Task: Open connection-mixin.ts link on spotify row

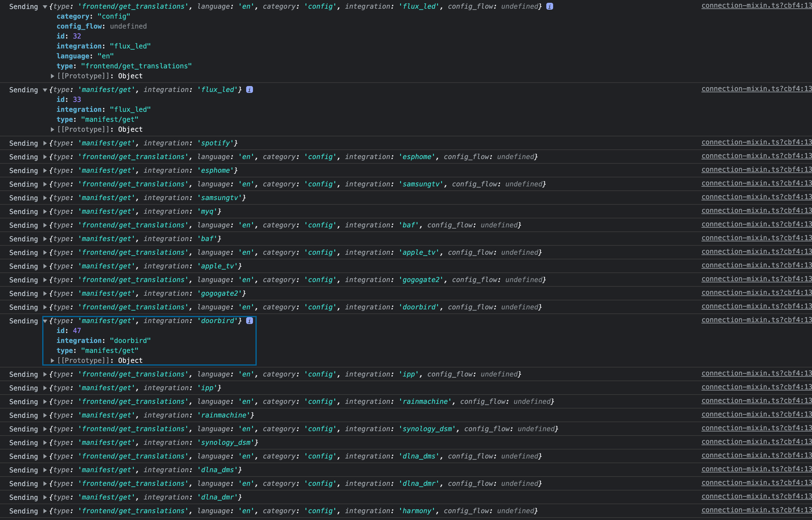Action: [x=756, y=143]
